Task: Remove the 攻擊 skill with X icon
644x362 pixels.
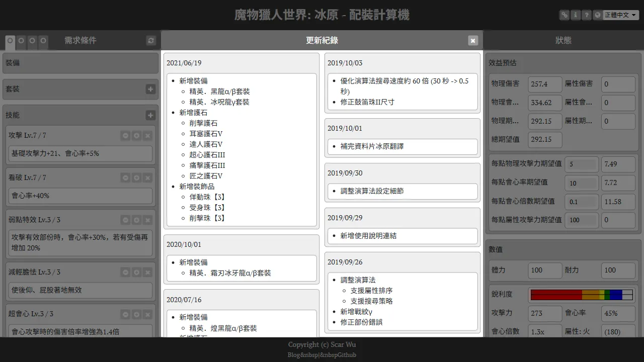Action: [147, 135]
